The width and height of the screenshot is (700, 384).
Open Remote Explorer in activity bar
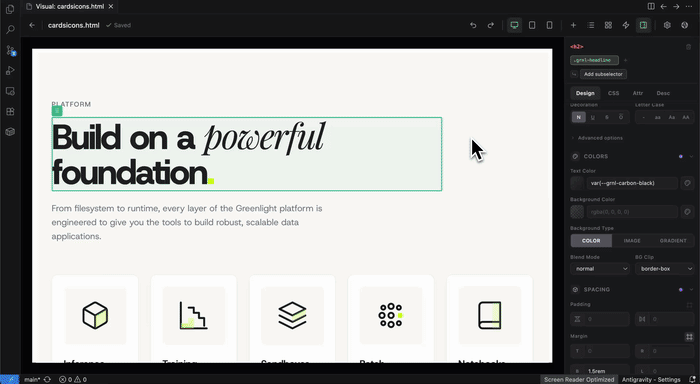pos(10,91)
